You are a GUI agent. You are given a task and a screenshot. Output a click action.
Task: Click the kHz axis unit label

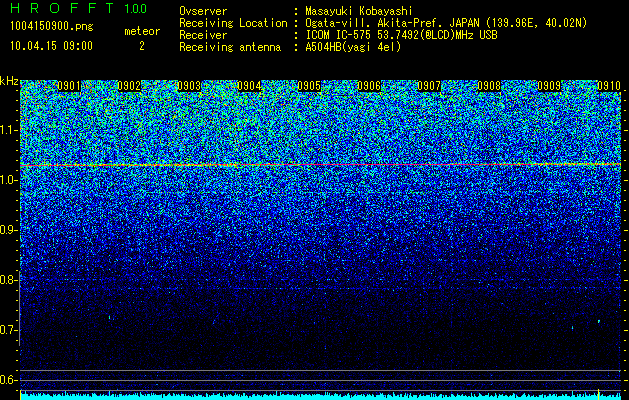pos(9,81)
